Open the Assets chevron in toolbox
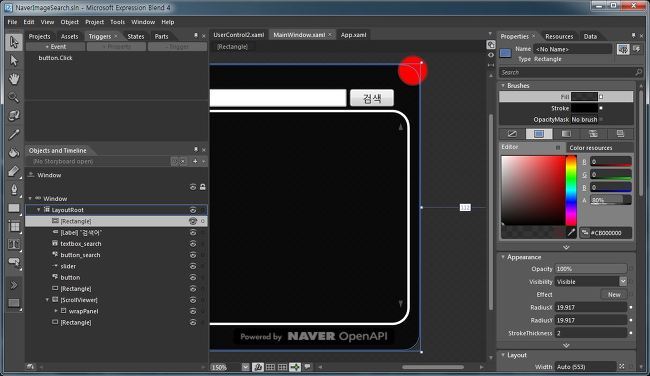 click(14, 285)
